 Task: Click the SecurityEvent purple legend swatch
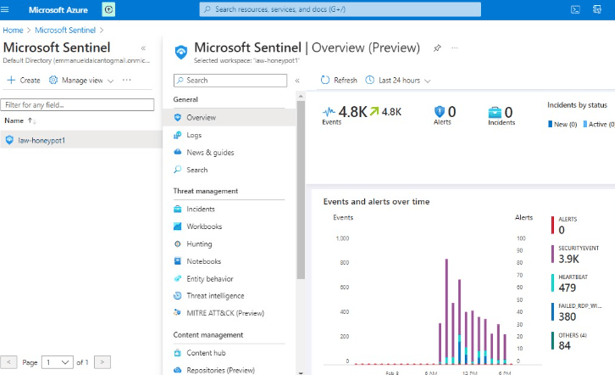click(x=552, y=254)
